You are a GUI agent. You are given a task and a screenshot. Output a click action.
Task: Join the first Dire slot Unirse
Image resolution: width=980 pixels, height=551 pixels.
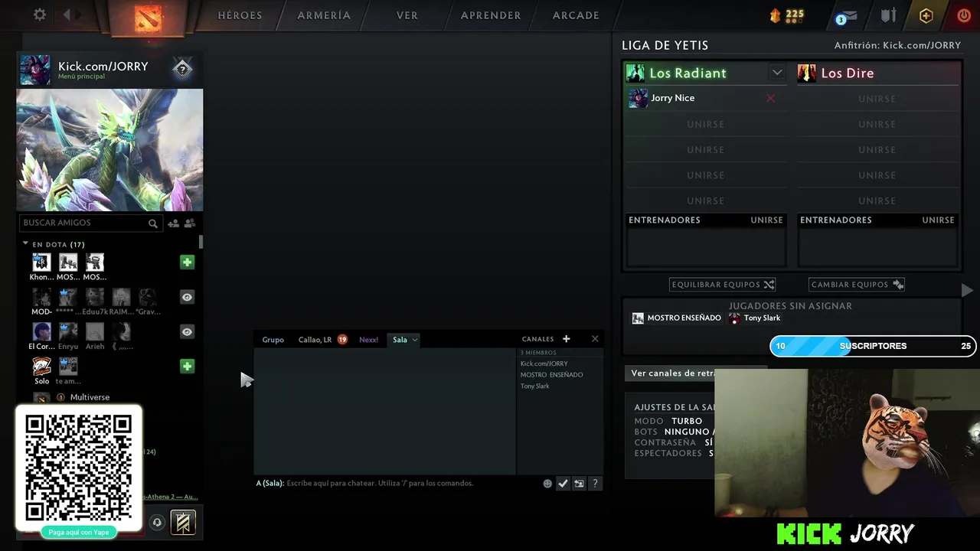[x=877, y=99]
